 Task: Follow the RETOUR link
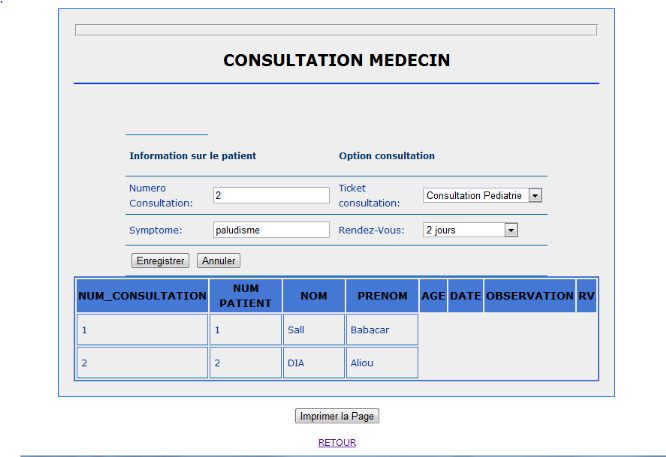point(337,442)
